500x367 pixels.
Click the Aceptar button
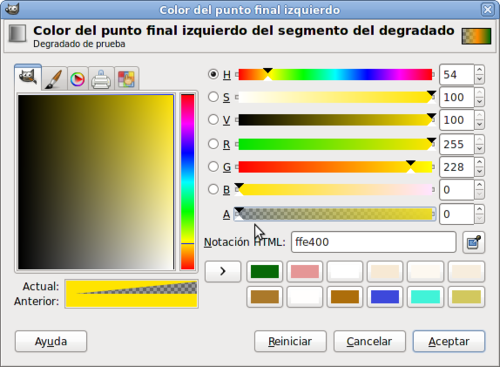click(449, 341)
